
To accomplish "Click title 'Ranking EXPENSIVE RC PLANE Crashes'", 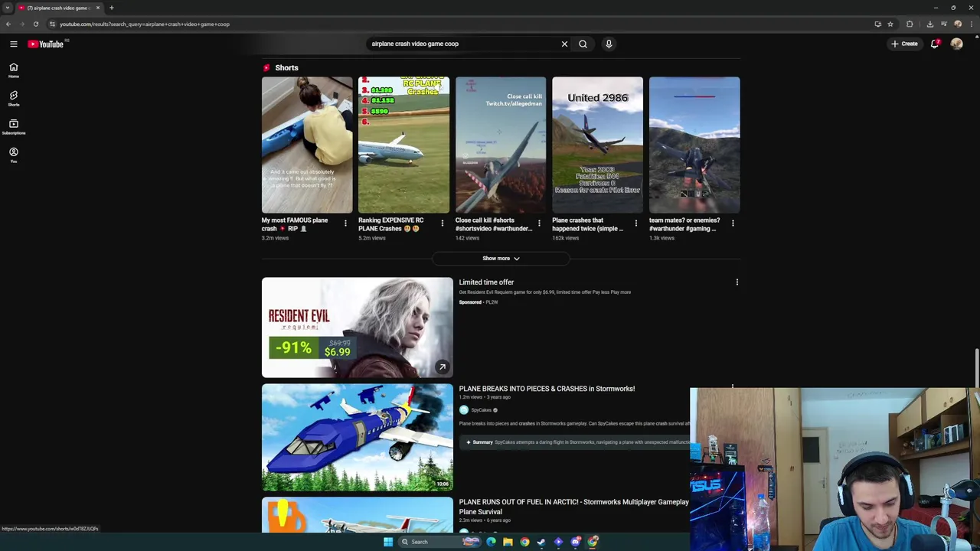I will 390,224.
